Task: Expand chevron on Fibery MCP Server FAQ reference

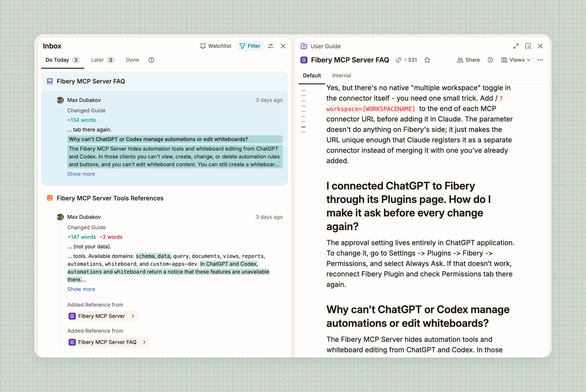Action: click(x=144, y=342)
